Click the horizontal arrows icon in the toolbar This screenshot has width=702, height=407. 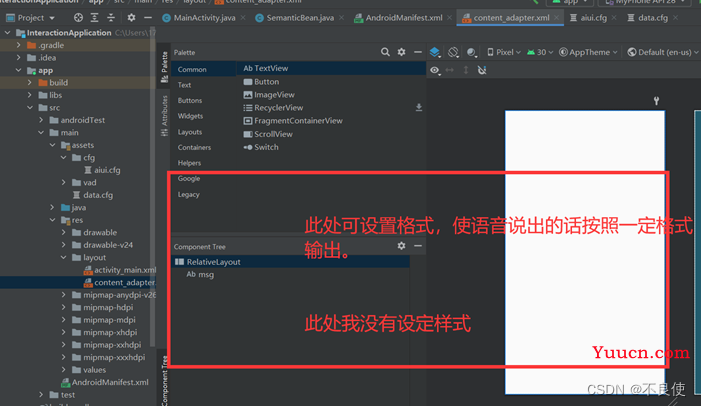pyautogui.click(x=449, y=70)
